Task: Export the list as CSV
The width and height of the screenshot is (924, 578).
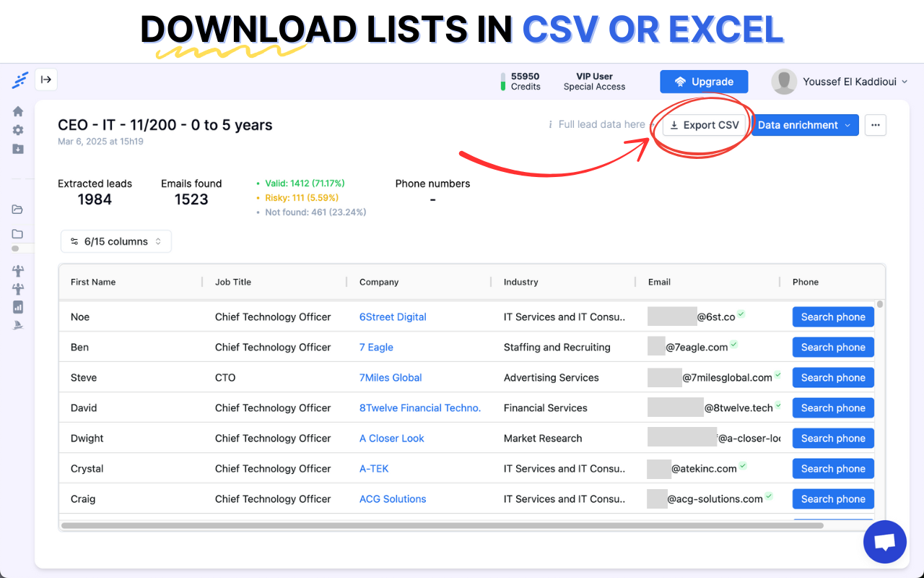Action: pos(704,124)
